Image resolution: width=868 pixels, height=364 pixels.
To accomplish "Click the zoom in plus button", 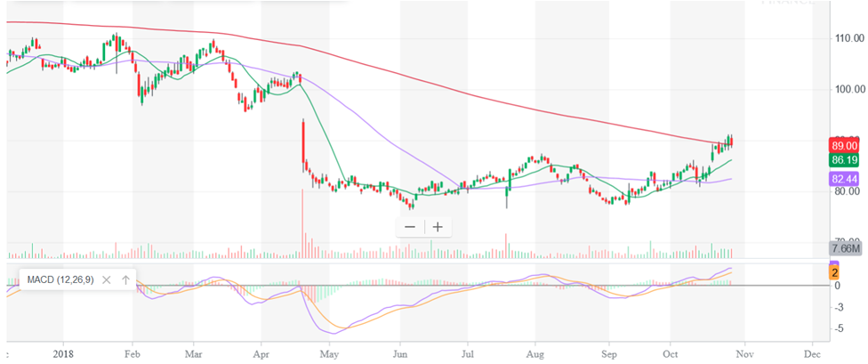I will tap(438, 227).
